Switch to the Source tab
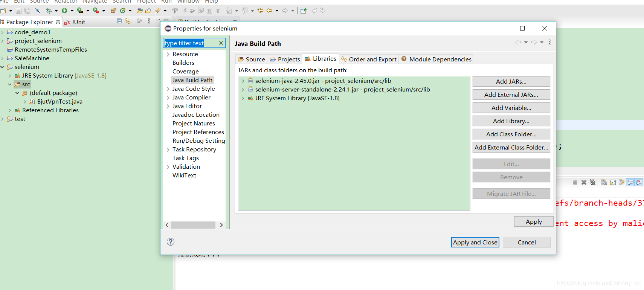Image resolution: width=644 pixels, height=290 pixels. pyautogui.click(x=252, y=59)
